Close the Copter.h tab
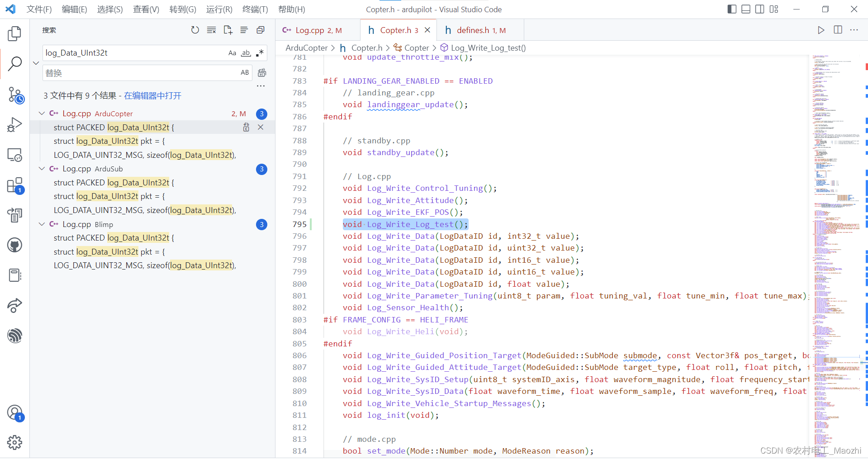 [x=427, y=30]
